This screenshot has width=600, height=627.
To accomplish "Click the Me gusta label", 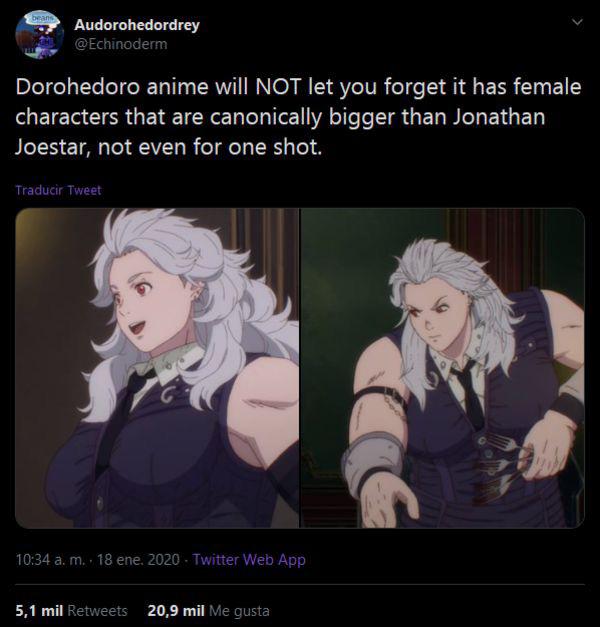I will pos(239,611).
